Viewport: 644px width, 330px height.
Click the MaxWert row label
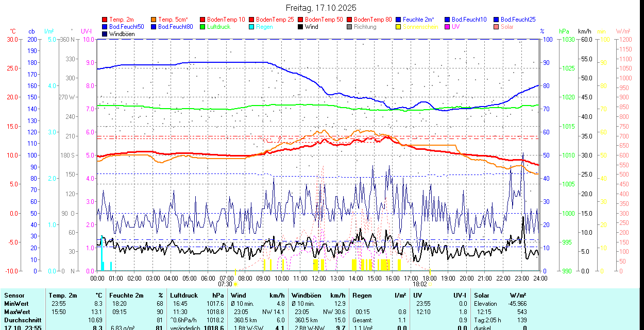[x=18, y=312]
